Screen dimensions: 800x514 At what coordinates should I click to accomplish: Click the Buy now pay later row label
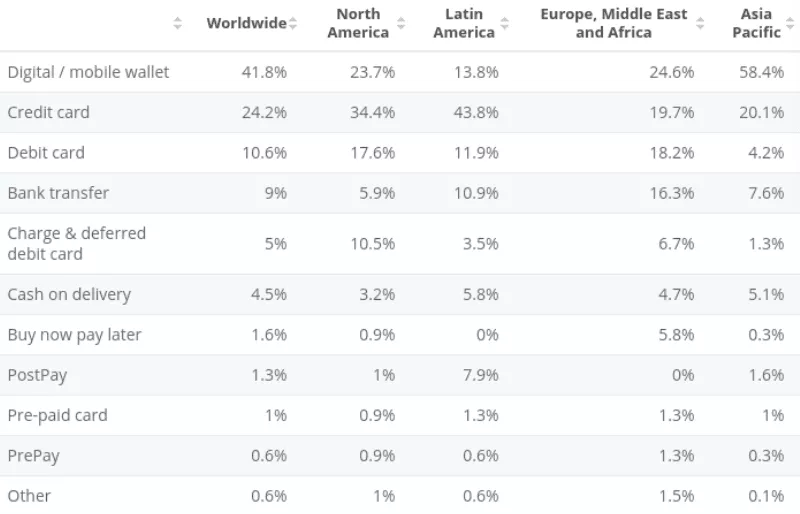tap(74, 335)
